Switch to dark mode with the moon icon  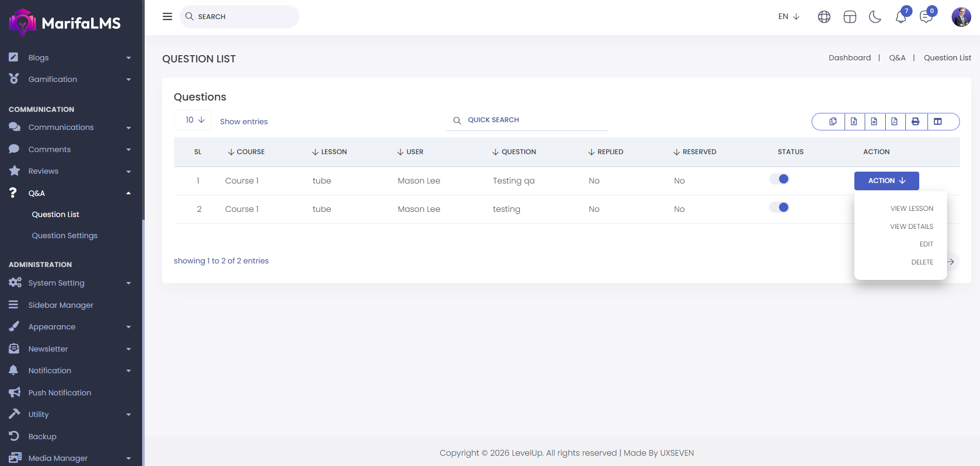[875, 17]
